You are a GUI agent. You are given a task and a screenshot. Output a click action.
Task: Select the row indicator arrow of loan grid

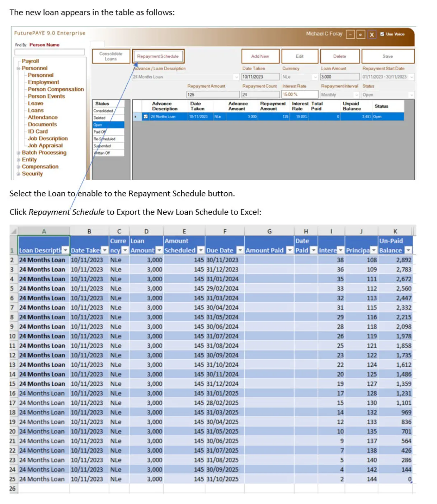pyautogui.click(x=136, y=117)
